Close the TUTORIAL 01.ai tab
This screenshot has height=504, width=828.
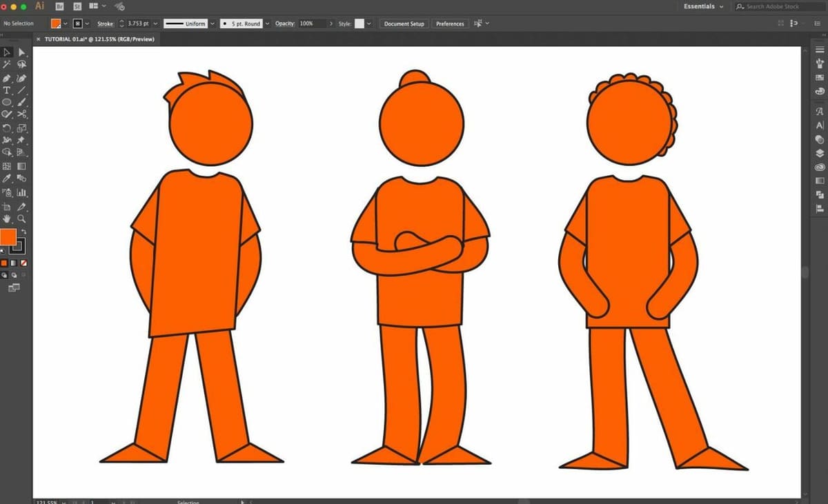pos(38,39)
